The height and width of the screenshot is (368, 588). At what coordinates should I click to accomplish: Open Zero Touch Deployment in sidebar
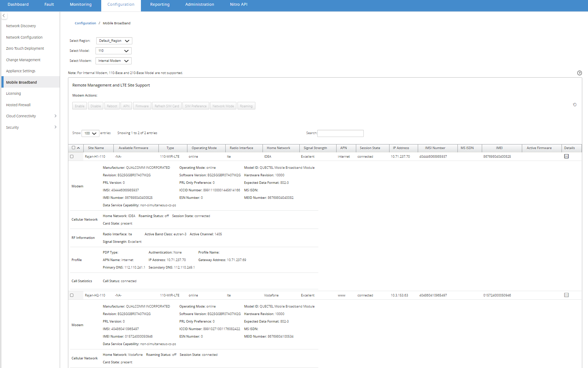[x=25, y=49]
